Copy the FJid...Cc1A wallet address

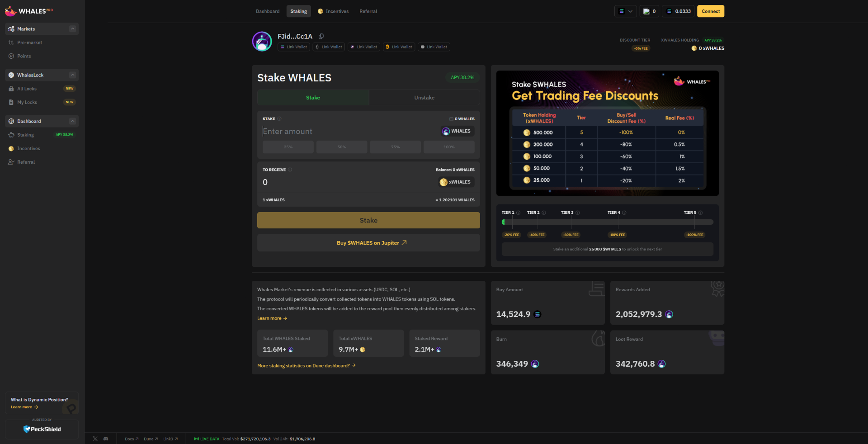[321, 36]
